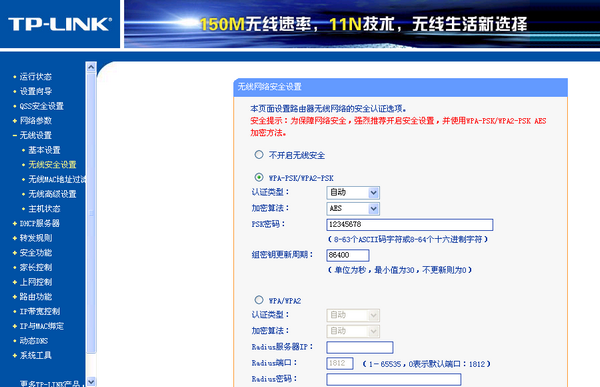Image resolution: width=600 pixels, height=387 pixels.
Task: Open disabled WPA/WPA2 认证类型 dropdown
Action: pos(353,315)
